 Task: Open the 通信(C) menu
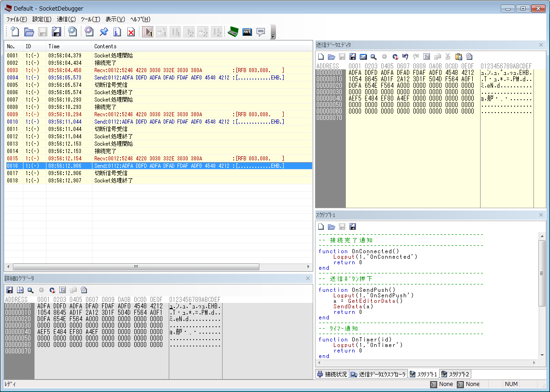[66, 19]
